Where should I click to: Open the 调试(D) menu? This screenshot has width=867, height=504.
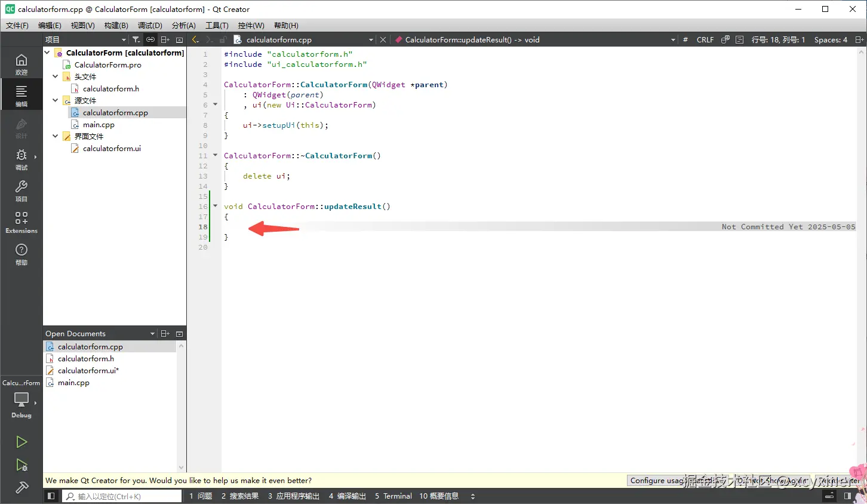click(x=150, y=25)
